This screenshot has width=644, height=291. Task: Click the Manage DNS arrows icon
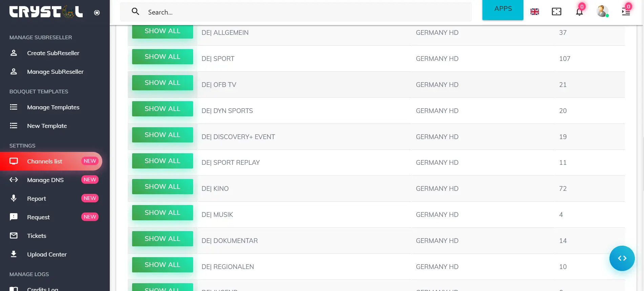point(14,180)
